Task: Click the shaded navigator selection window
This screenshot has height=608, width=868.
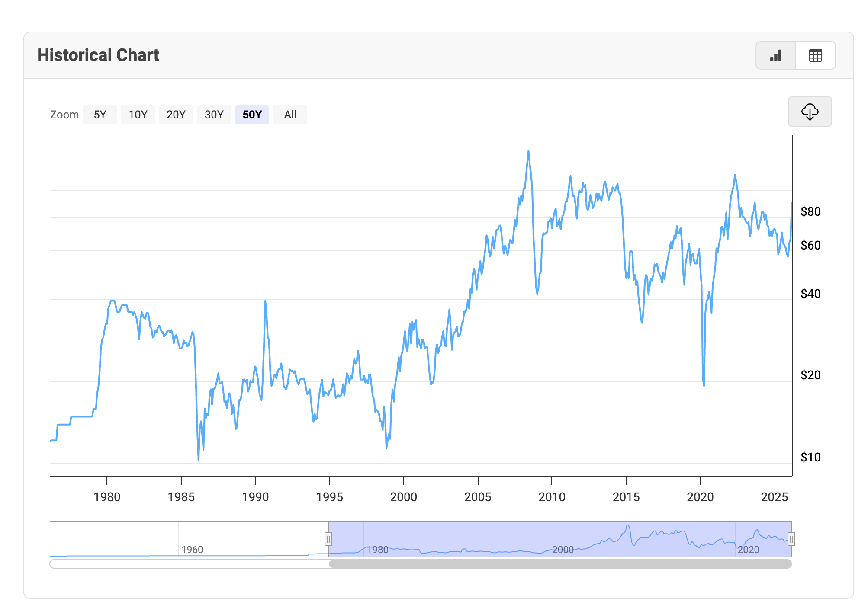Action: [476, 536]
